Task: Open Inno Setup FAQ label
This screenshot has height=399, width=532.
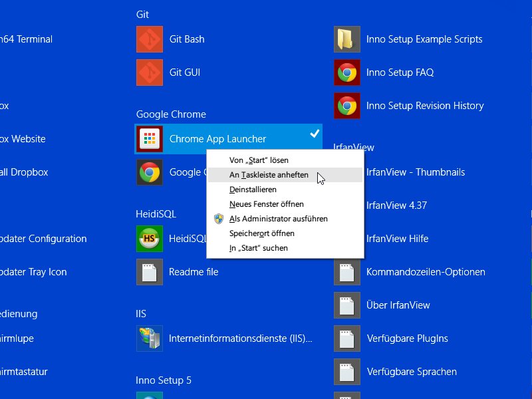Action: 400,72
